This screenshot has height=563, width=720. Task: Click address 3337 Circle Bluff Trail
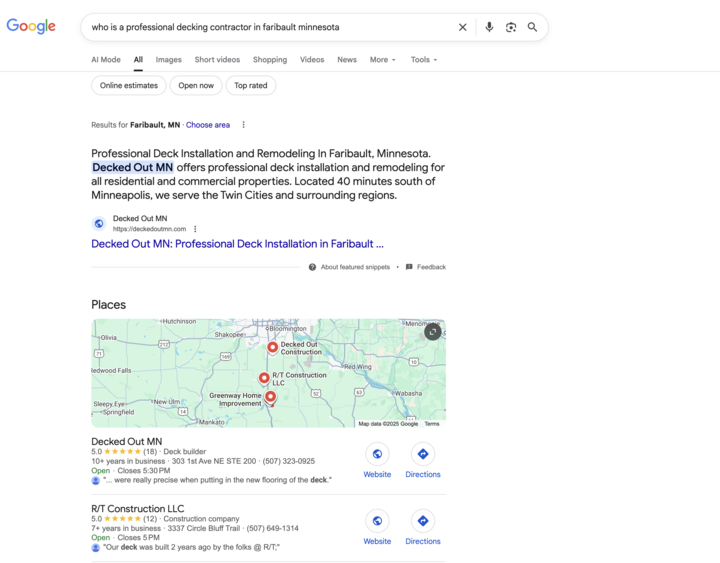(x=203, y=528)
